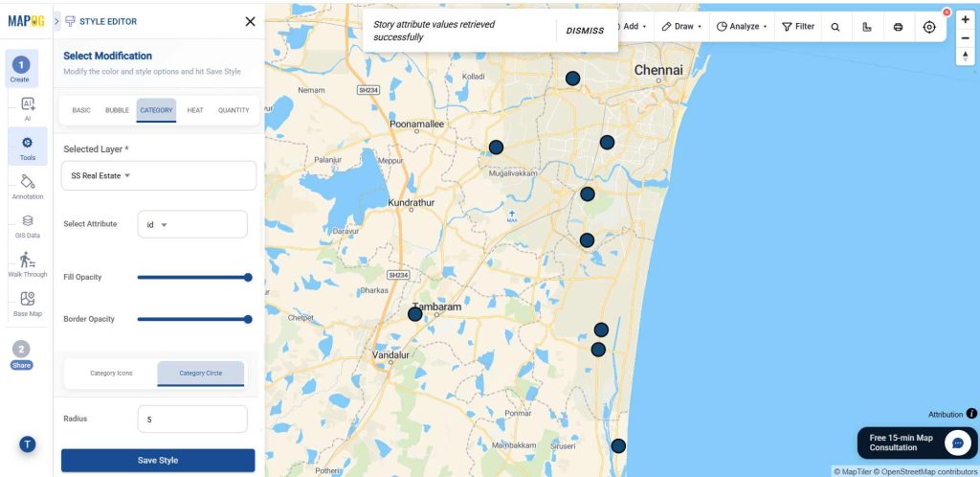The image size is (980, 477).
Task: Open Base Map options
Action: [28, 304]
